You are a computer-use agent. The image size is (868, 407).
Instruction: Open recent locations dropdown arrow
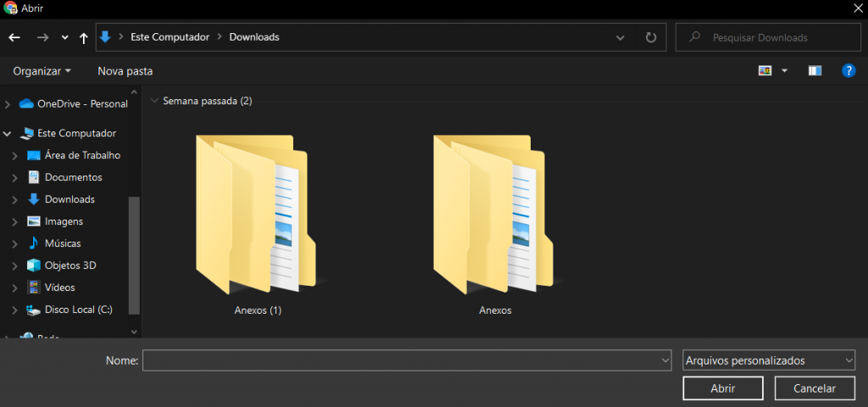pos(64,37)
